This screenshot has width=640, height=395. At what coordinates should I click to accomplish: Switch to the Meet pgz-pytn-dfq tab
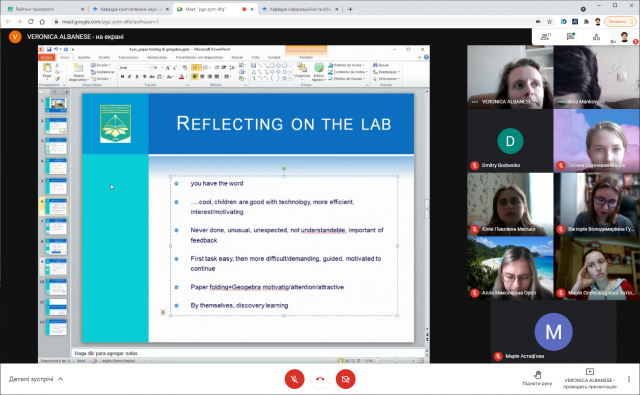point(214,9)
